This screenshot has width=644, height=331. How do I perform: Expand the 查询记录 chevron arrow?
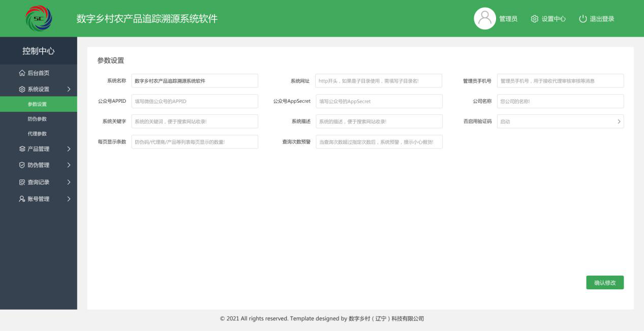coord(69,182)
